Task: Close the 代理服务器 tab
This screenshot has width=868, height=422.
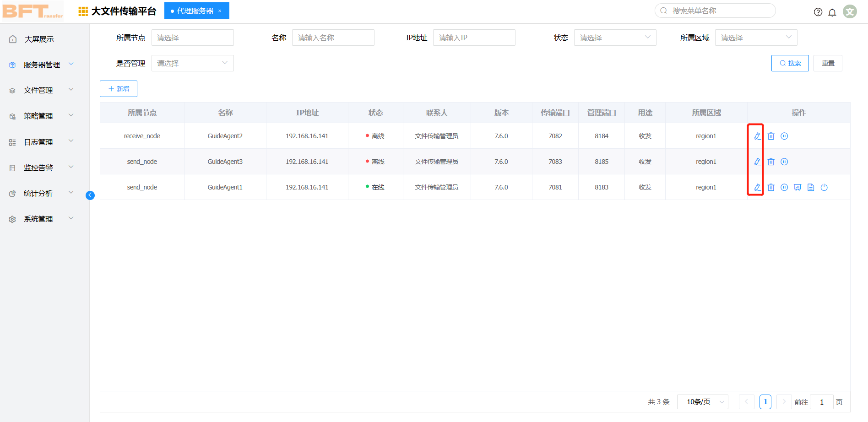Action: [220, 11]
